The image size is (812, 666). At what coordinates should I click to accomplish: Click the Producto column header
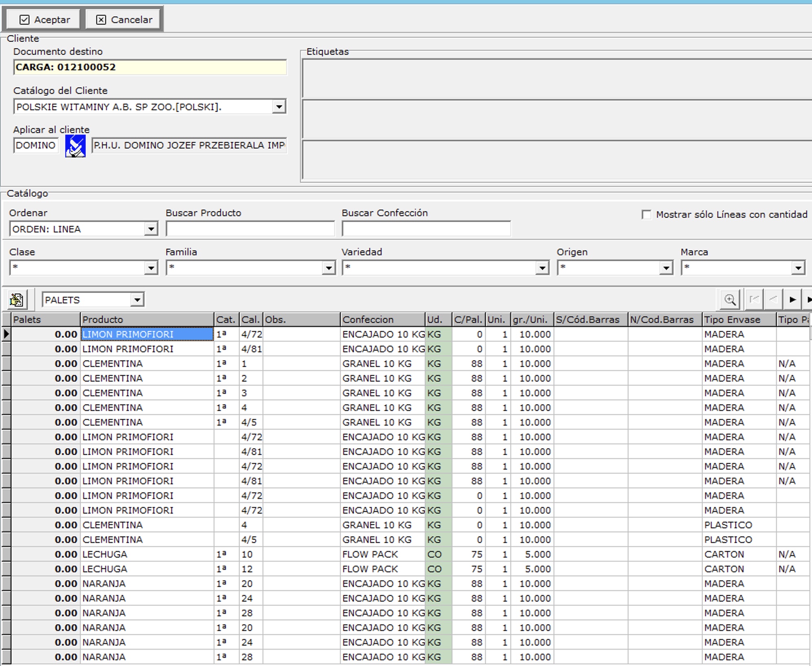pyautogui.click(x=147, y=320)
